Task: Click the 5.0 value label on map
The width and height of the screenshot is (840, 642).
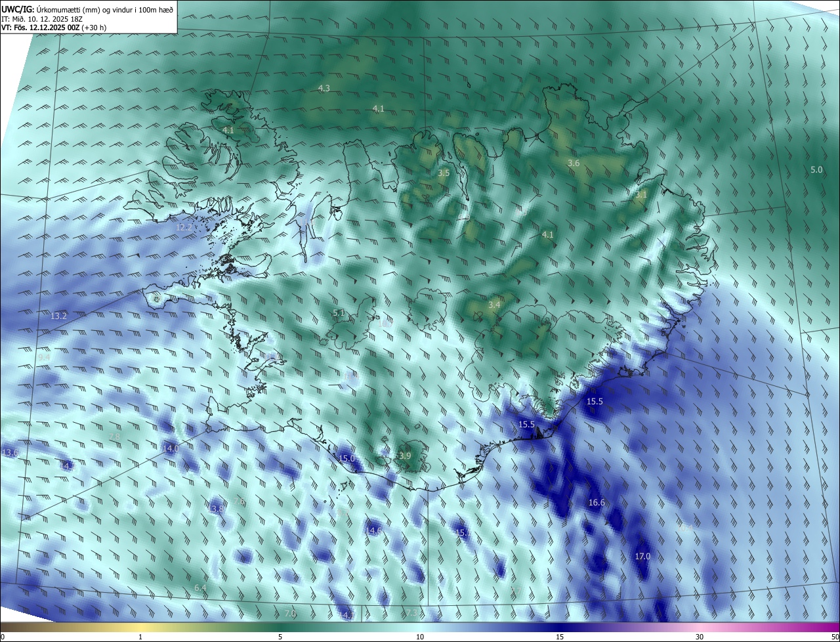Action: [x=816, y=169]
